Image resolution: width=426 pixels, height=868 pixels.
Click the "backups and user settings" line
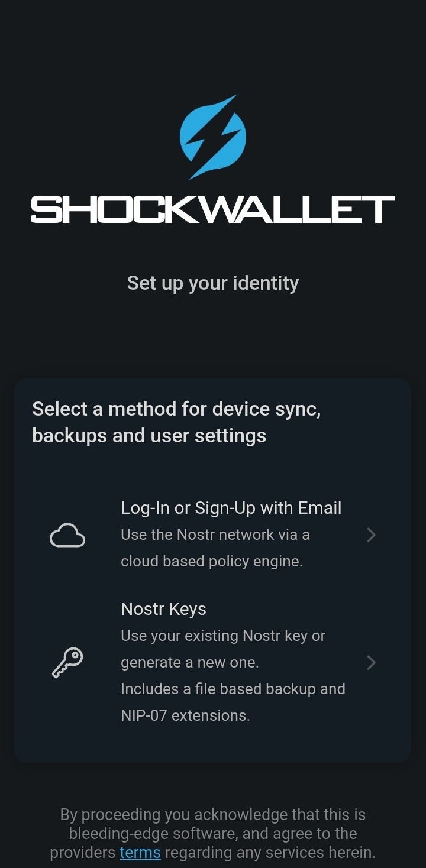point(149,435)
